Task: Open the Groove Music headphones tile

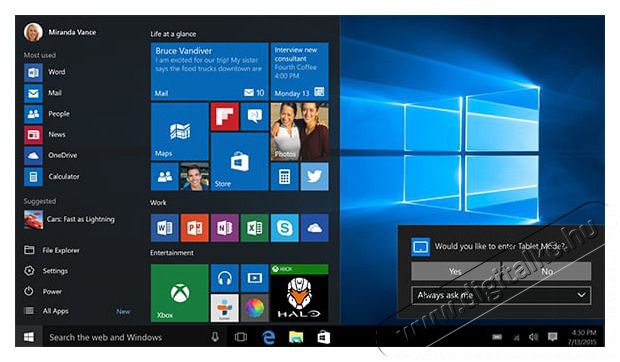Action: [x=225, y=278]
